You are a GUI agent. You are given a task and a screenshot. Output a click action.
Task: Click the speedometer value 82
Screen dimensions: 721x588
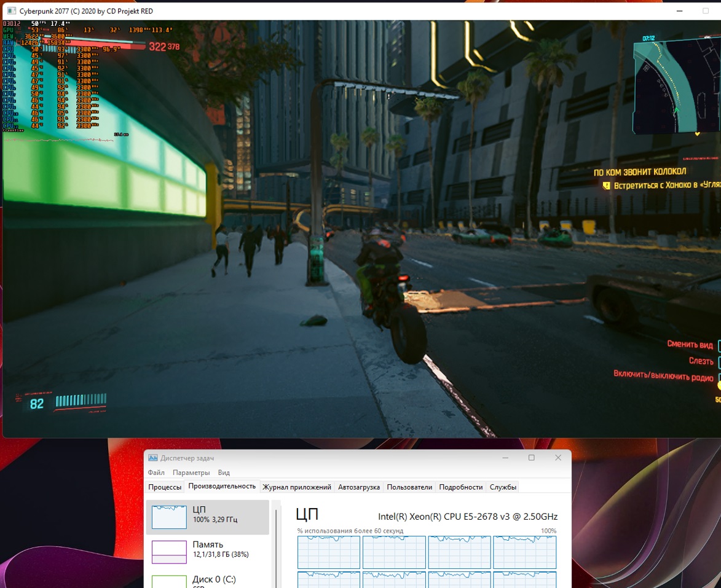(37, 404)
